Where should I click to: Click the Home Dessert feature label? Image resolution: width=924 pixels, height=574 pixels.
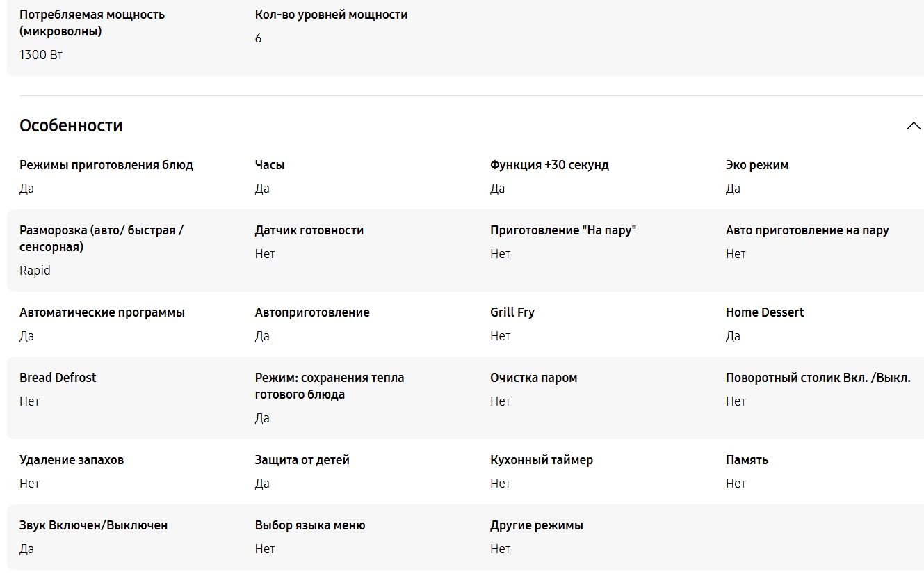pos(765,312)
